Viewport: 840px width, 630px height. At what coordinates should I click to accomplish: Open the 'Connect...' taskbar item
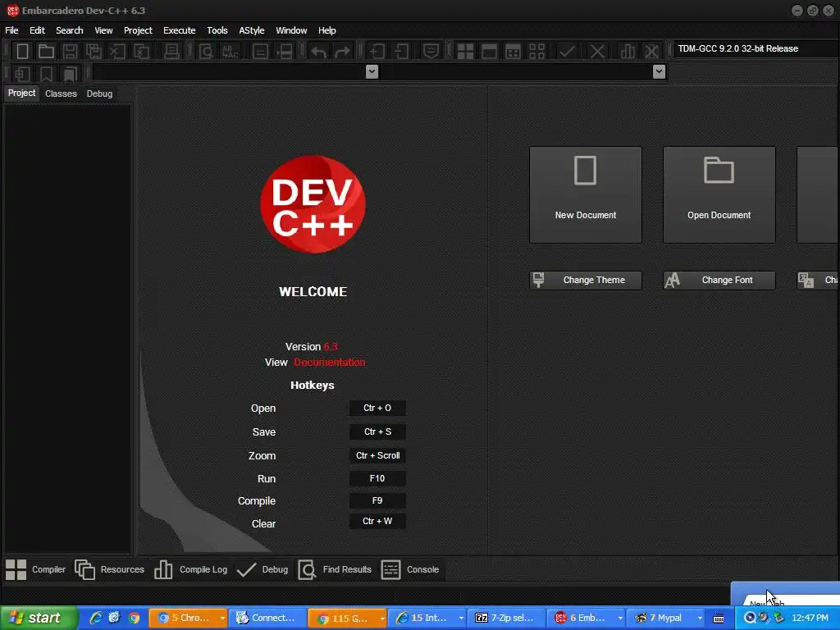[x=267, y=619]
